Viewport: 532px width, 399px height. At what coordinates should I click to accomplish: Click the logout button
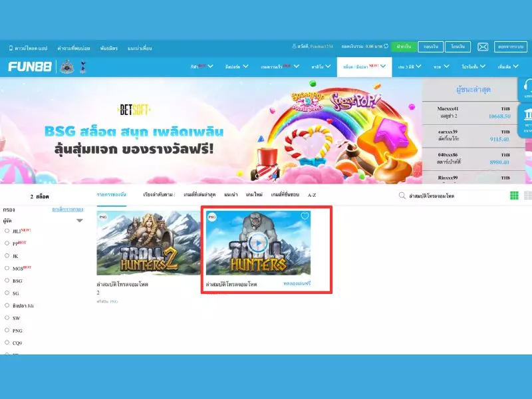click(x=511, y=47)
